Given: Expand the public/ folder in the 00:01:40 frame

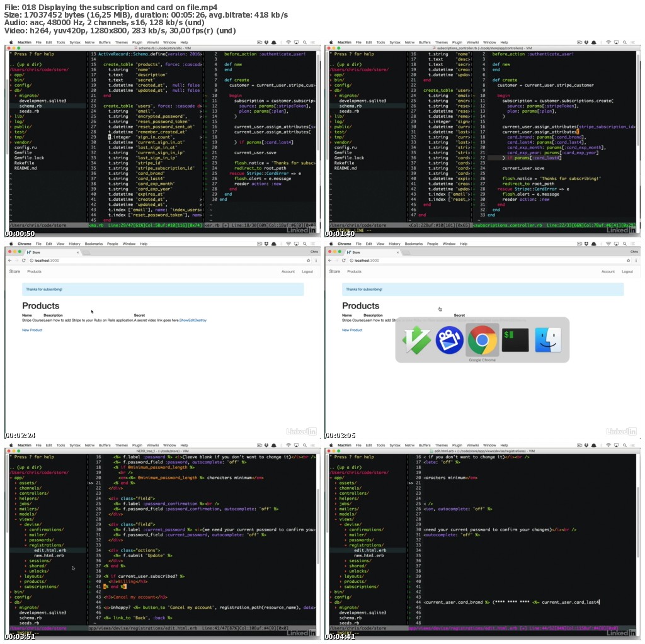Looking at the screenshot, I should (342, 127).
